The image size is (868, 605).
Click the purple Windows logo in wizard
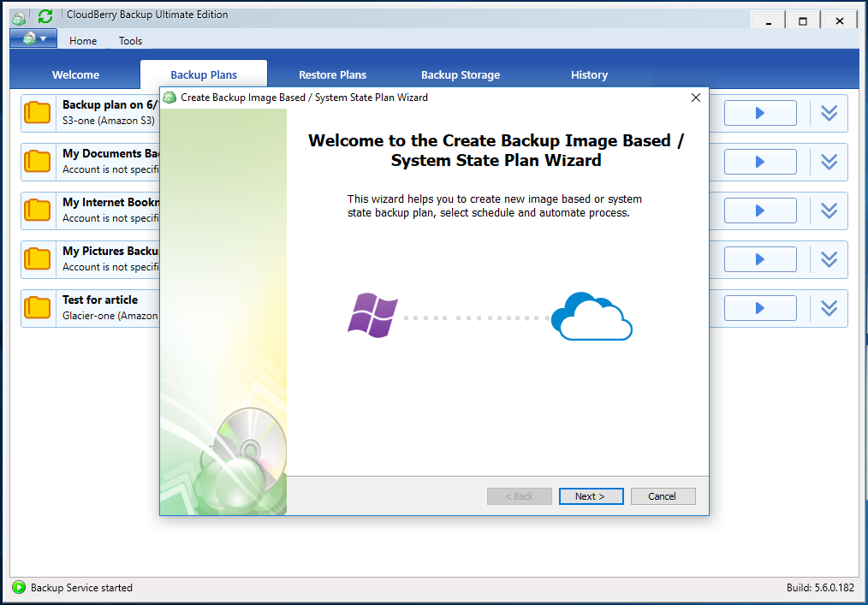pyautogui.click(x=372, y=316)
